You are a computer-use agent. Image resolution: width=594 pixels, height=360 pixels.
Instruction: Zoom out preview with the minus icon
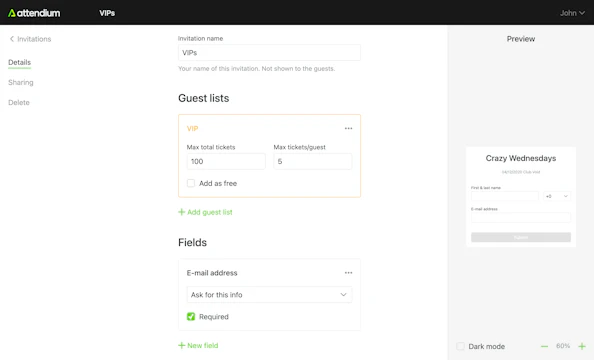tap(544, 346)
